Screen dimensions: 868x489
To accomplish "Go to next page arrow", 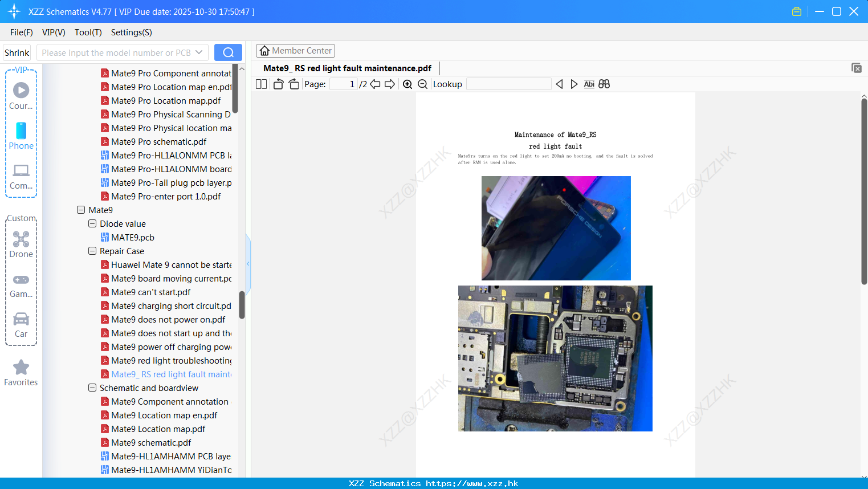I will pyautogui.click(x=390, y=84).
